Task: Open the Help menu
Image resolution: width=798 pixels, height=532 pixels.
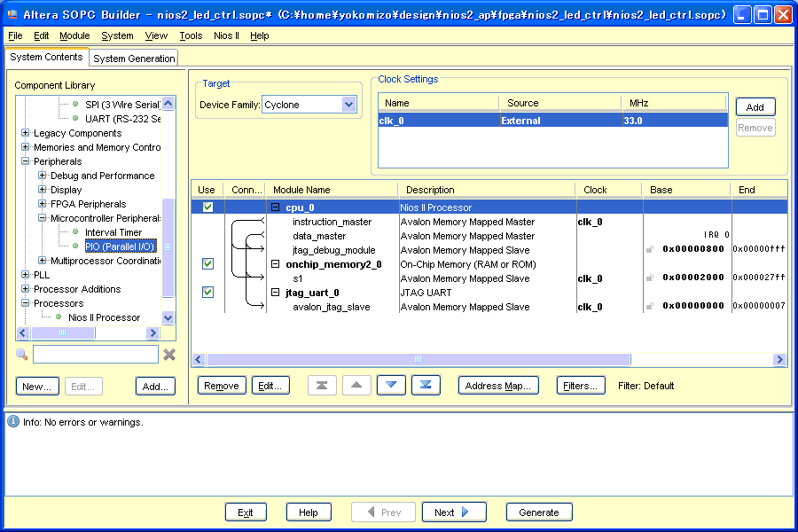Action: click(260, 35)
